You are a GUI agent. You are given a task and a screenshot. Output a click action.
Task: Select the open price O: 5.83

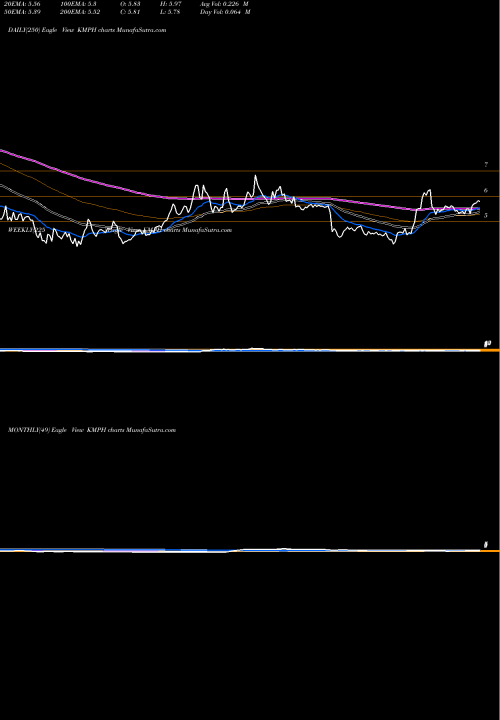[x=130, y=3]
